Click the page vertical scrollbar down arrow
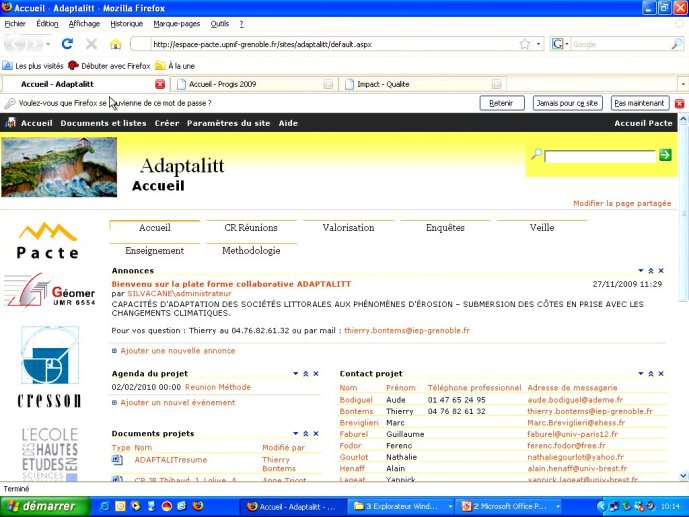 [683, 476]
